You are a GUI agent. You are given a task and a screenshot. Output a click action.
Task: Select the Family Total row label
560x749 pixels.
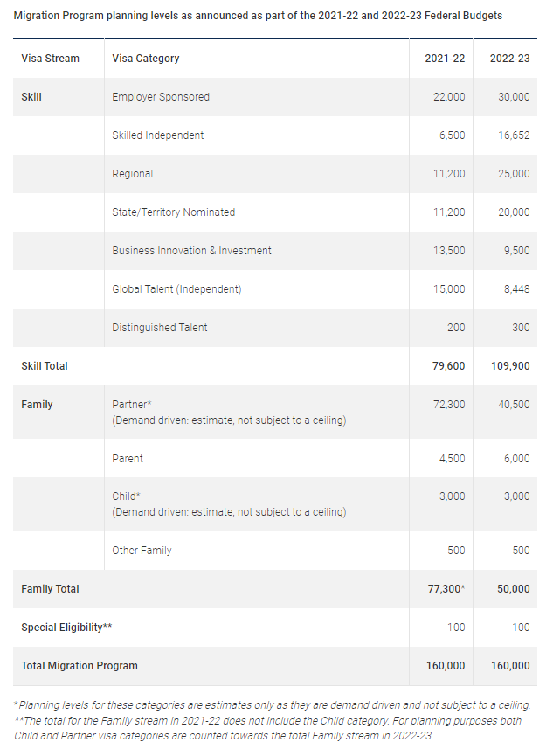click(x=50, y=589)
